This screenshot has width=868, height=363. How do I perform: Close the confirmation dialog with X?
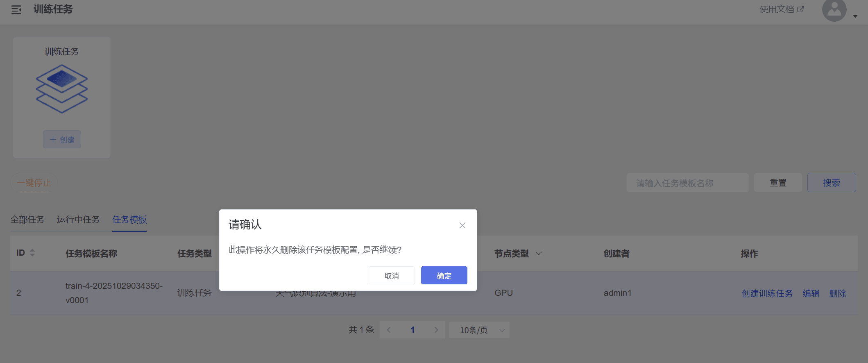point(462,225)
